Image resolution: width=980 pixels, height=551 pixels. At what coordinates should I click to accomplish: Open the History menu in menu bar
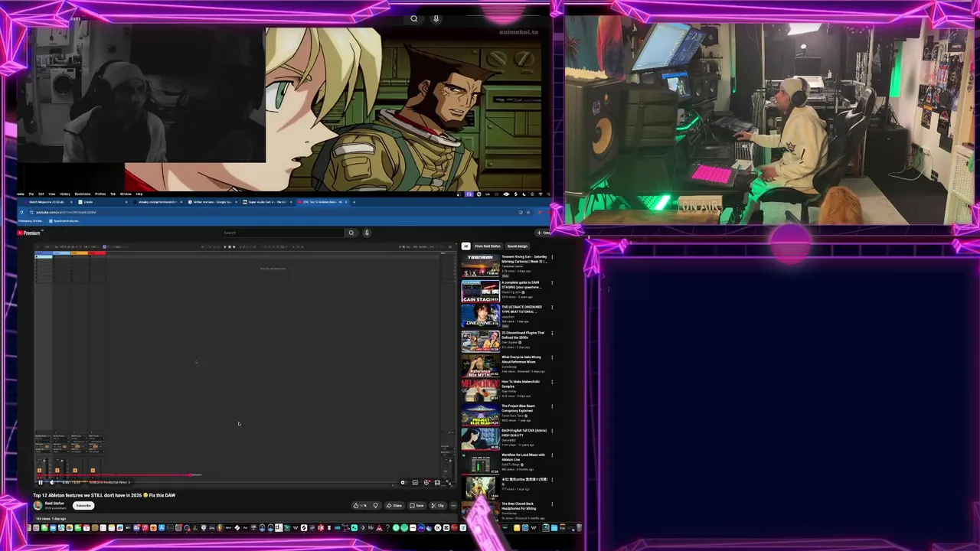coord(65,194)
